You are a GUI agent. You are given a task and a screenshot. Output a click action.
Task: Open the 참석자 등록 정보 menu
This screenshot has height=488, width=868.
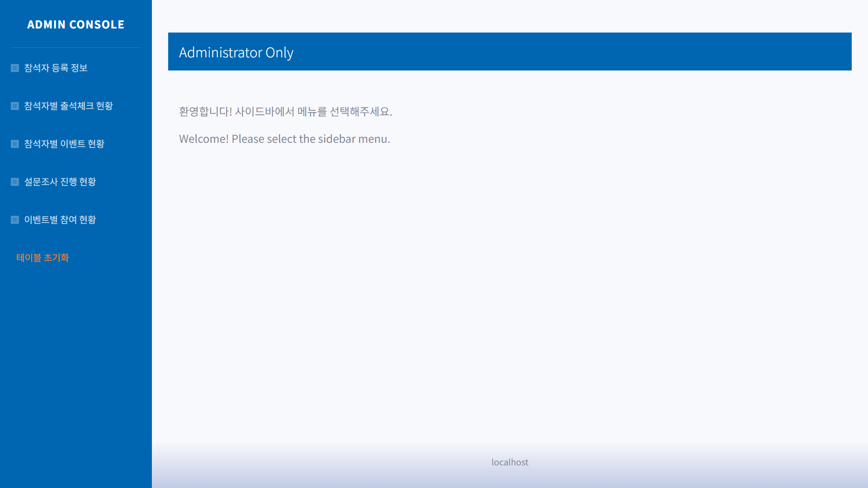(56, 68)
